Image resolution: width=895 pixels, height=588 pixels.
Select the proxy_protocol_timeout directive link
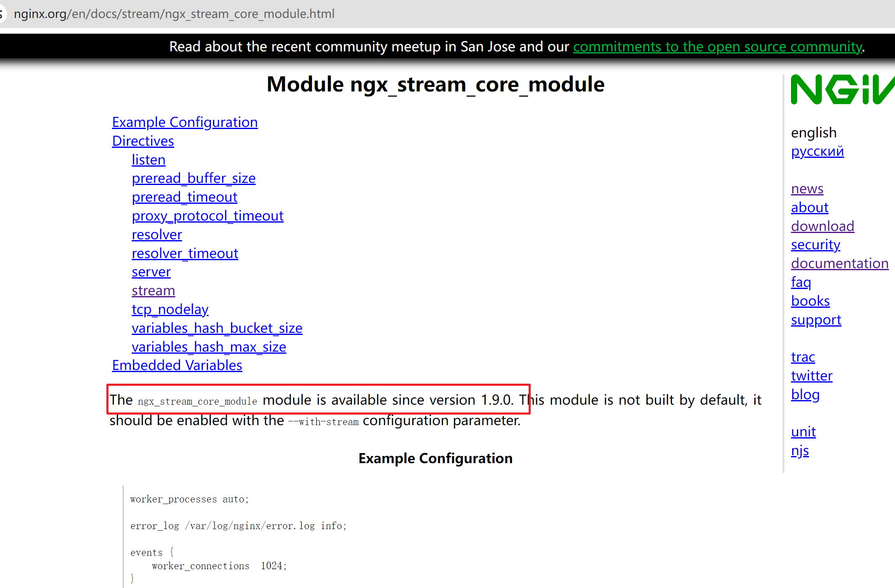(207, 216)
